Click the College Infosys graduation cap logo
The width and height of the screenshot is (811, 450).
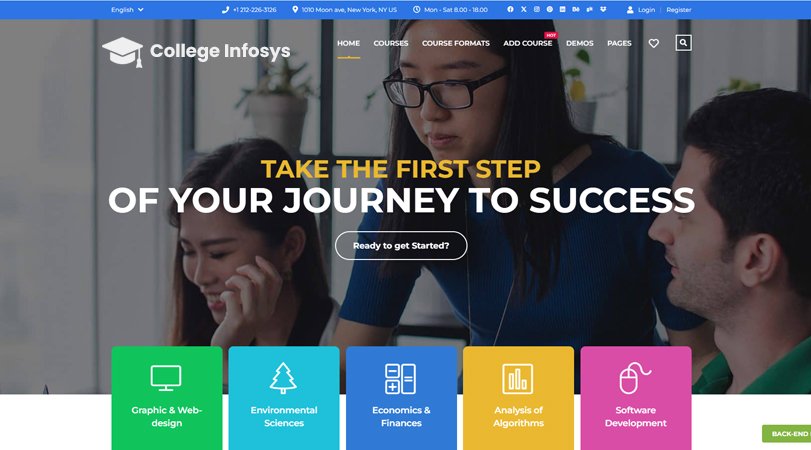pos(123,52)
